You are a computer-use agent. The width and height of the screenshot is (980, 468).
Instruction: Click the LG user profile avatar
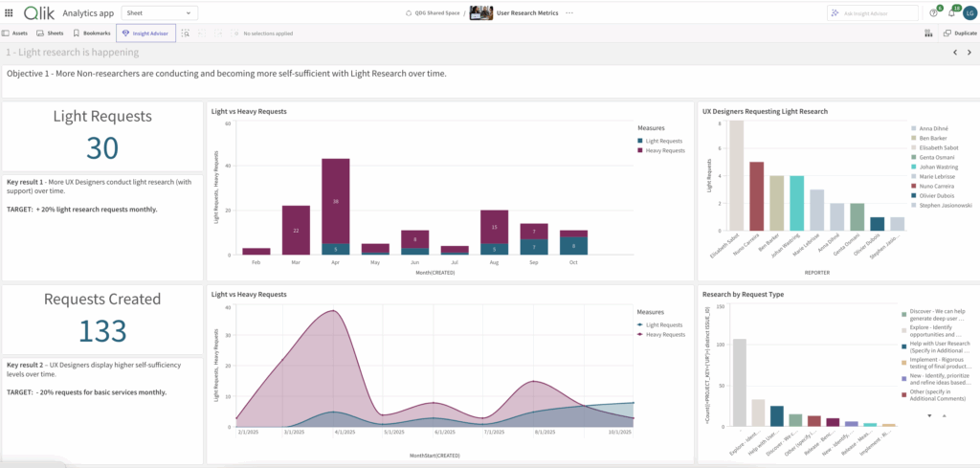970,13
